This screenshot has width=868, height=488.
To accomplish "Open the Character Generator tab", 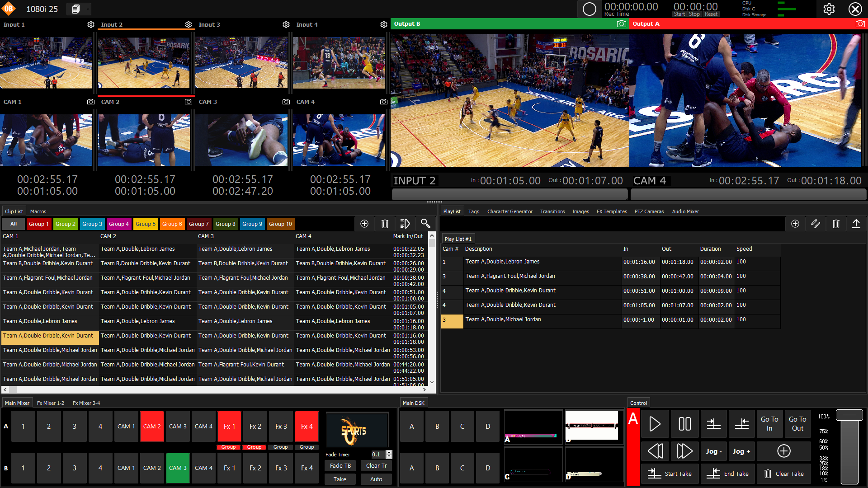I will (x=509, y=211).
